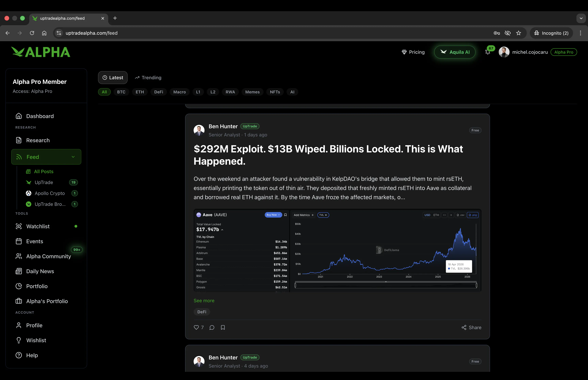588x380 pixels.
Task: Reload the page in browser
Action: [32, 33]
